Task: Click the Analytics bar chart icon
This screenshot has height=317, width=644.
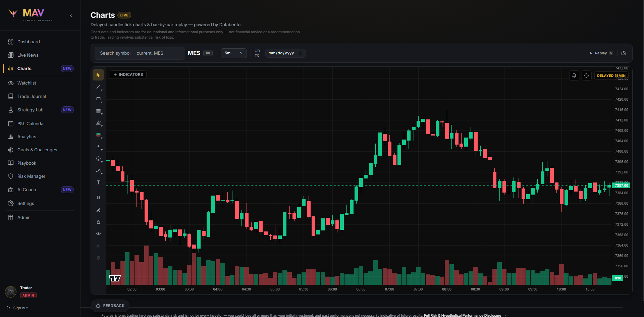Action: point(11,137)
